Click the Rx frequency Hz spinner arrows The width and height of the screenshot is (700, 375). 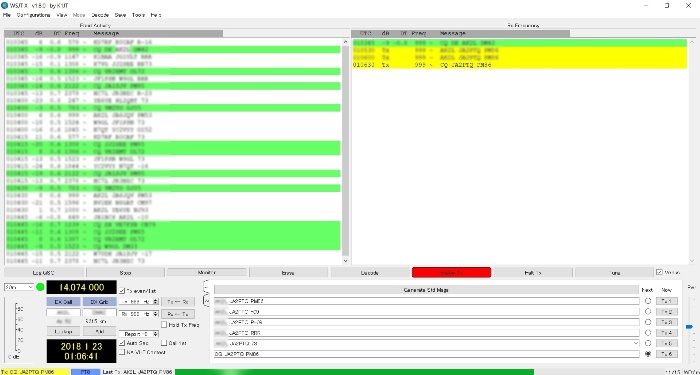pos(156,314)
